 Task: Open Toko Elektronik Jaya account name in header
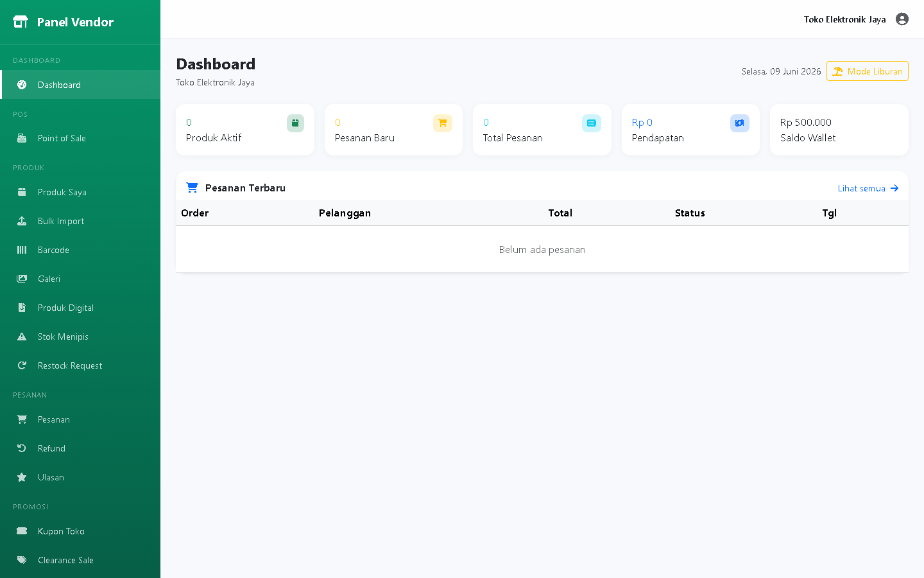(844, 19)
